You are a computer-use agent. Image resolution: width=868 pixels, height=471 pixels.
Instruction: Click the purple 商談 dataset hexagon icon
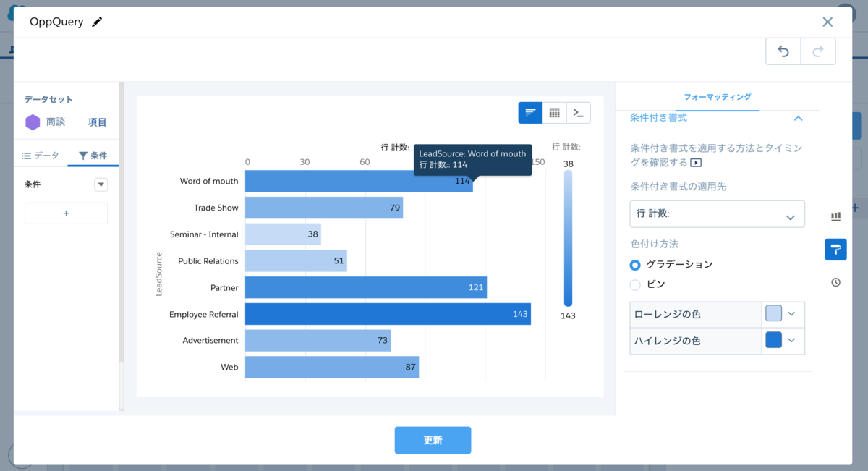(33, 122)
